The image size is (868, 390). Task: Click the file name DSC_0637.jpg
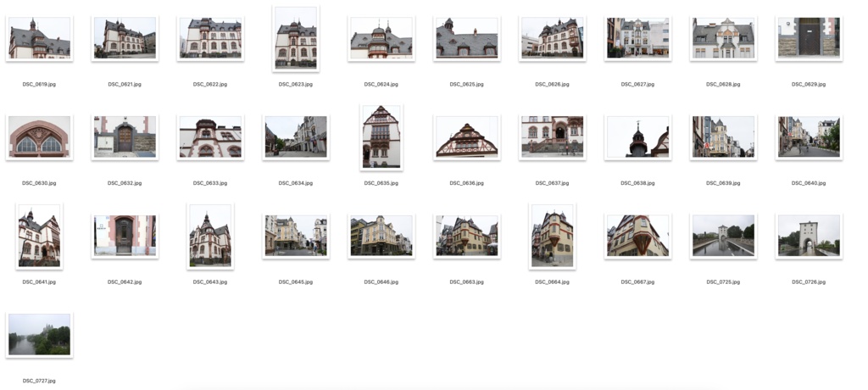click(552, 183)
